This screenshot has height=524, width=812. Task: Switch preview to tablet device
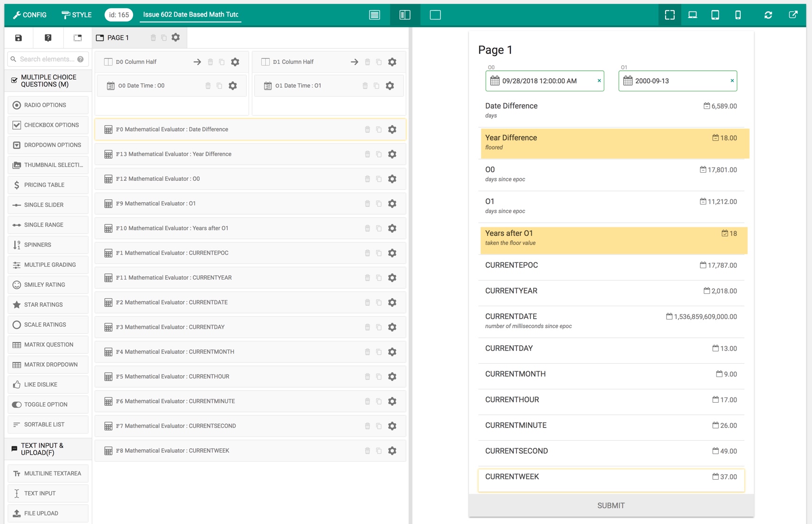pos(715,15)
